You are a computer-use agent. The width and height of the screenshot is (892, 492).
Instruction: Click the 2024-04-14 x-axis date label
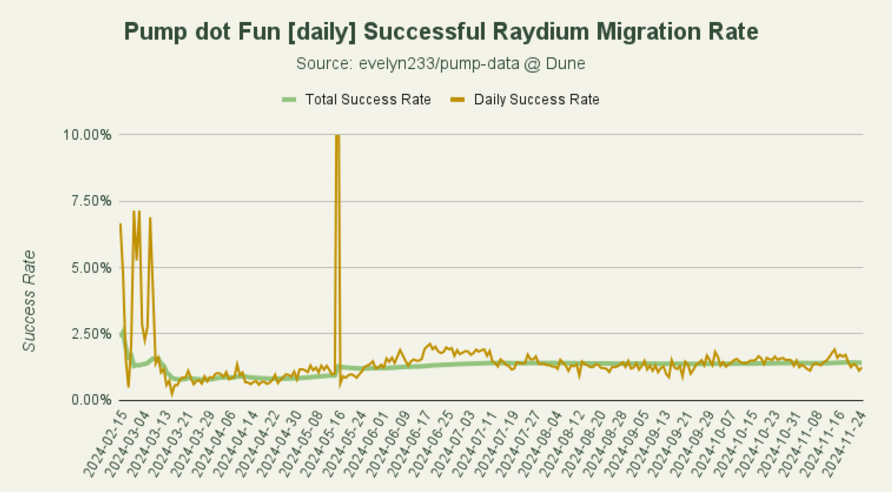coord(235,443)
